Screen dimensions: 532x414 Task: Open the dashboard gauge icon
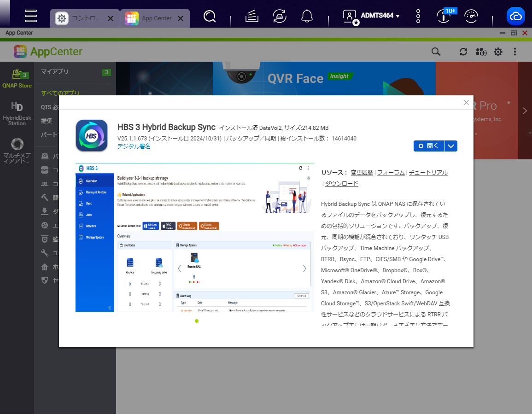click(471, 16)
